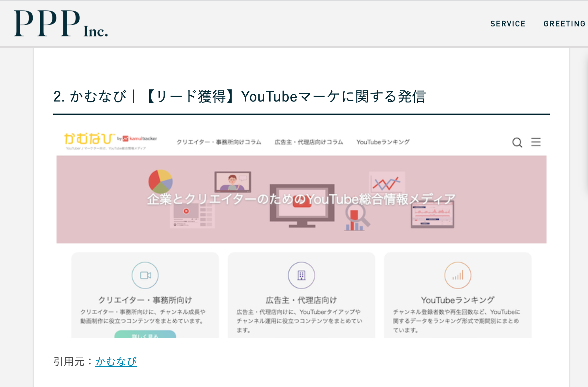Image resolution: width=588 pixels, height=387 pixels.
Task: Open the SERVICE menu item
Action: coord(508,24)
